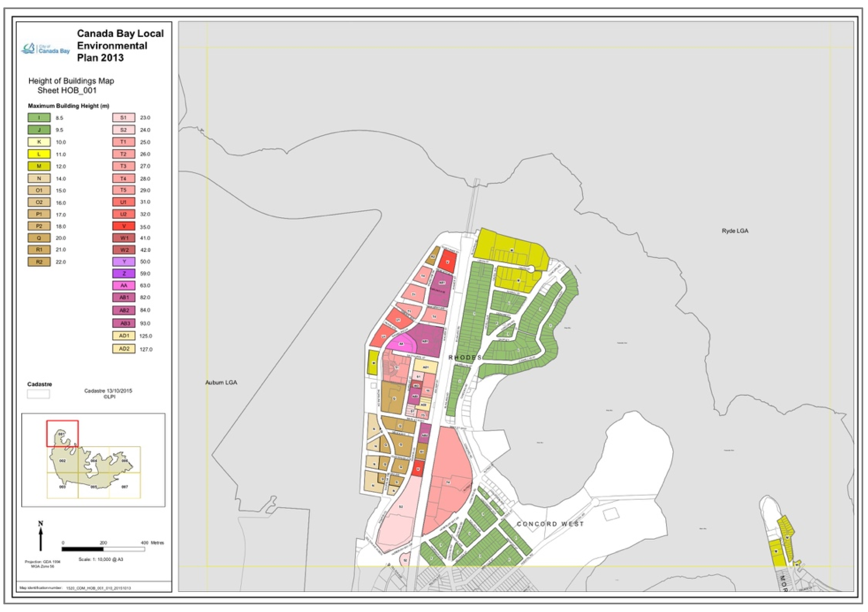Open sheet 002 in the inset map
The width and height of the screenshot is (868, 612).
pos(63,461)
